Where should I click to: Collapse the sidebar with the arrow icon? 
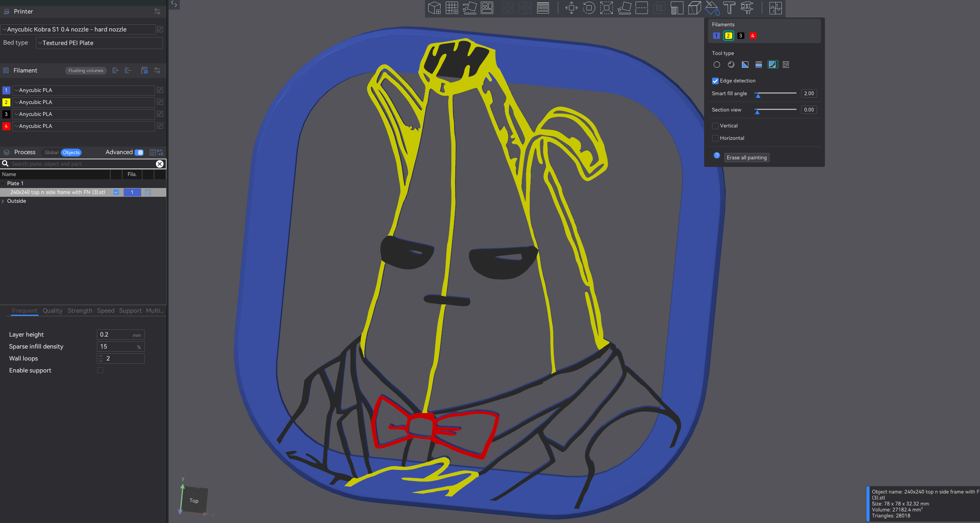click(x=174, y=4)
